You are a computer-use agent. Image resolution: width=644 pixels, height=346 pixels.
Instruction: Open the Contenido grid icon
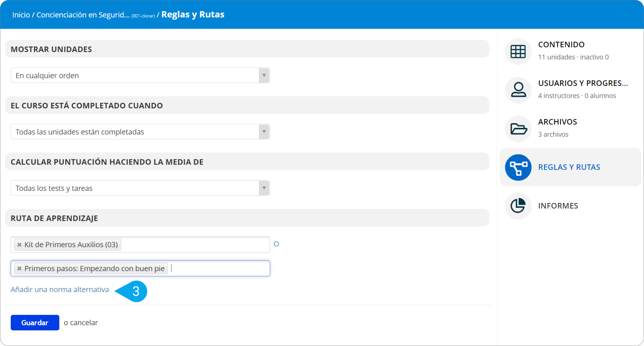coord(518,52)
